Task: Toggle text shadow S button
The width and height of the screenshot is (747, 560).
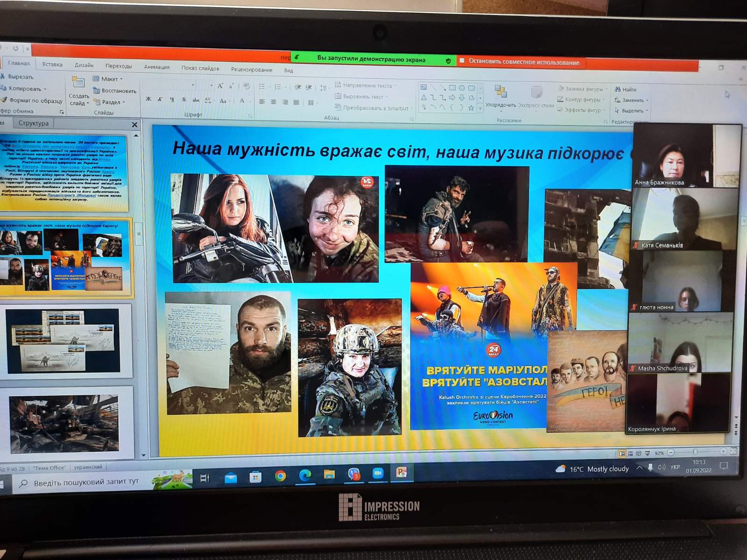Action: tap(184, 99)
